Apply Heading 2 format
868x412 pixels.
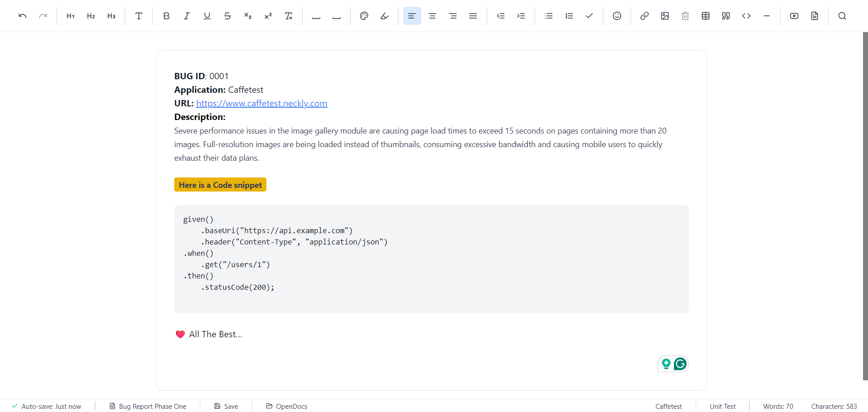pos(91,16)
